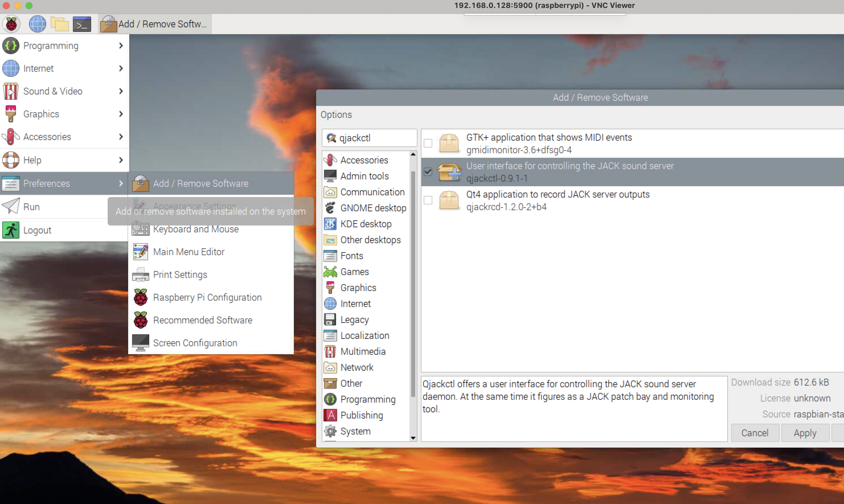Select the Admin tools category icon
Screen dimensions: 844x504
point(330,176)
